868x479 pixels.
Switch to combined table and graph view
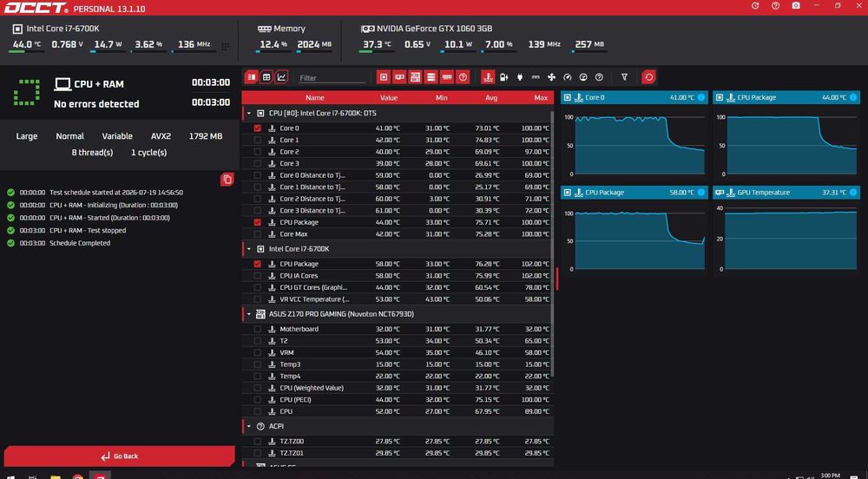252,77
